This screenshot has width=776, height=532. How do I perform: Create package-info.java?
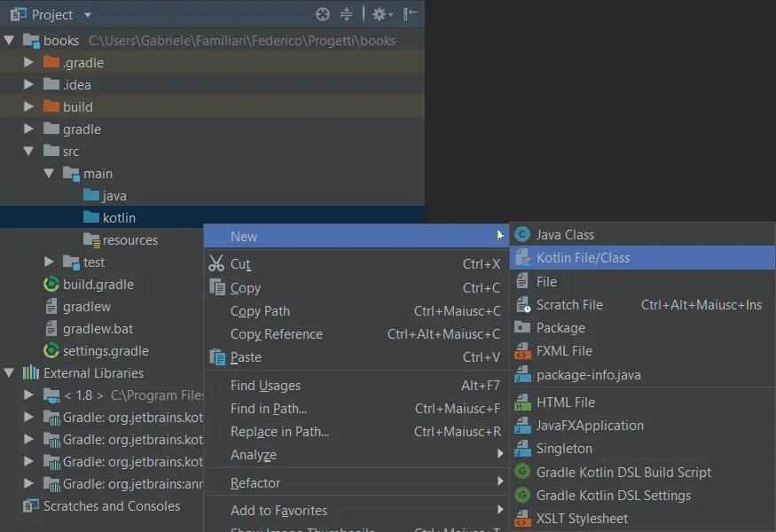[x=642, y=375]
